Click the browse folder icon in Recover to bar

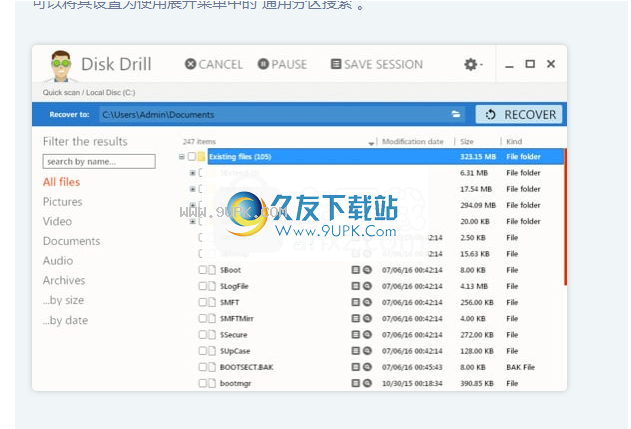[456, 114]
